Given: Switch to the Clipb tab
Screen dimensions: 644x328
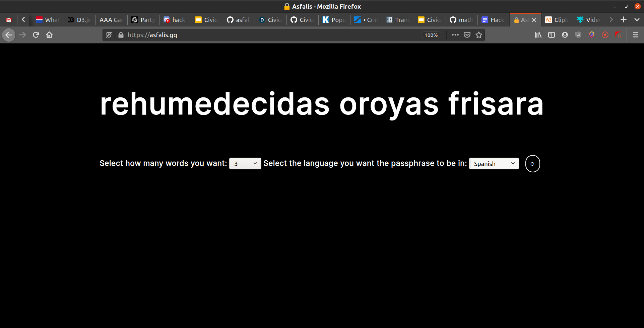Looking at the screenshot, I should (557, 20).
